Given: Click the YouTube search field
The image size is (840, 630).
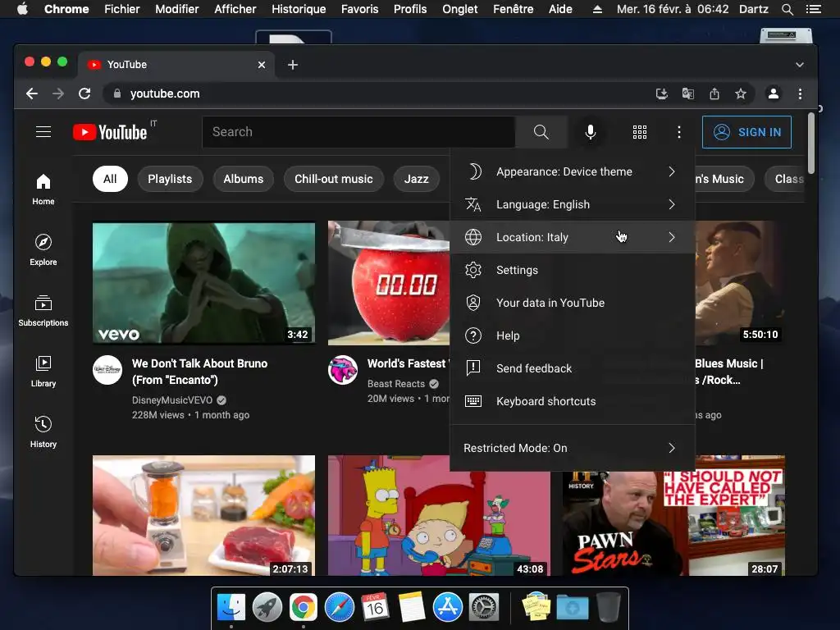Looking at the screenshot, I should pyautogui.click(x=358, y=132).
